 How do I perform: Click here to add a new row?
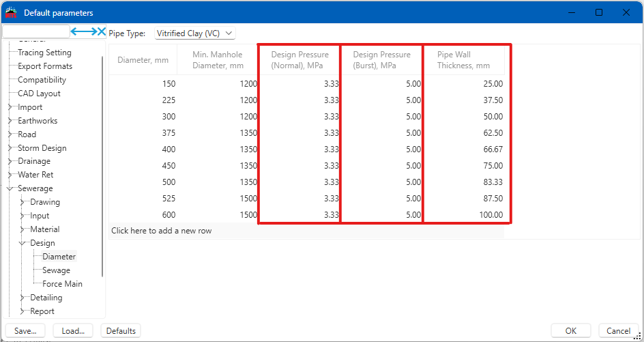162,231
